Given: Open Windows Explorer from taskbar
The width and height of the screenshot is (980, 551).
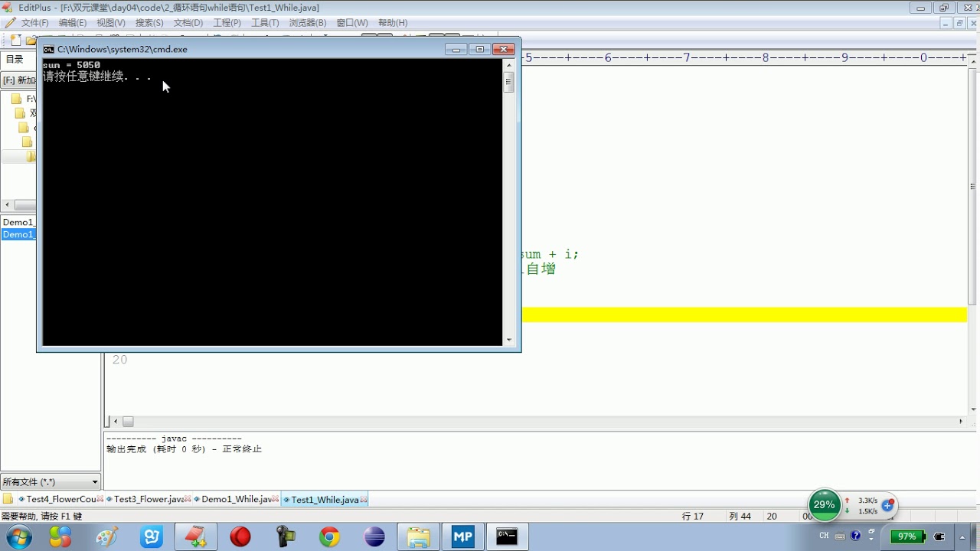Looking at the screenshot, I should tap(418, 537).
